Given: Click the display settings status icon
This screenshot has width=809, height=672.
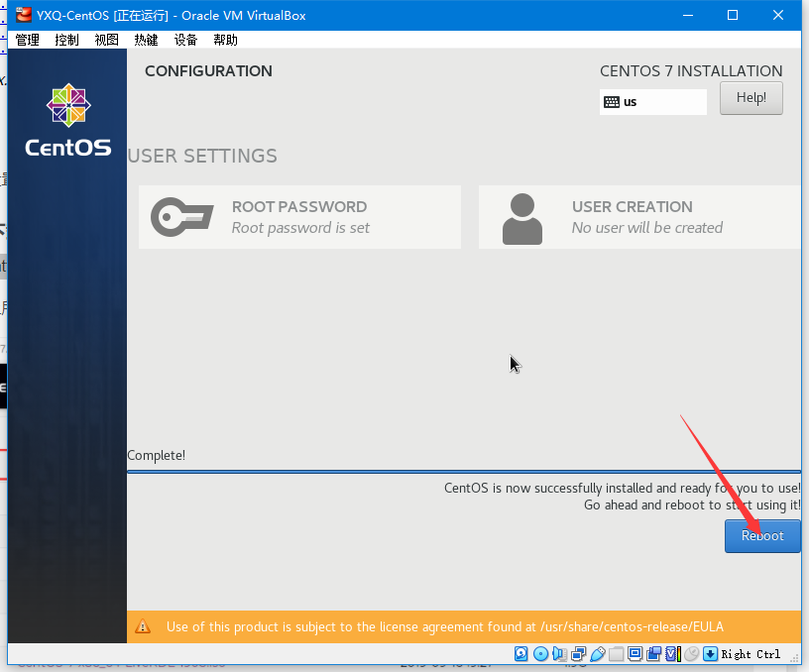Looking at the screenshot, I should 635,654.
